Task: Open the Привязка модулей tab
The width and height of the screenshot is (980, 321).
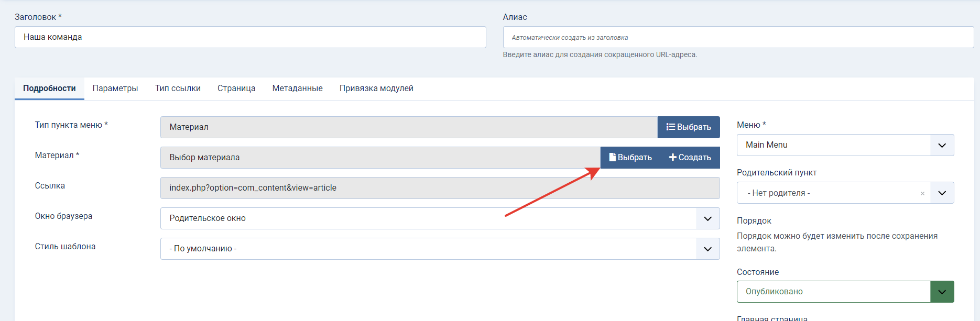Action: pos(376,88)
